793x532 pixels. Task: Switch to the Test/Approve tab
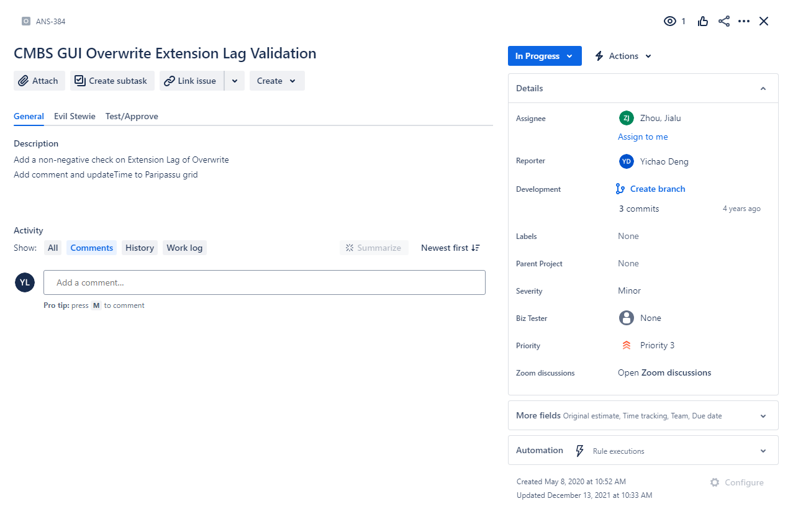coord(132,116)
